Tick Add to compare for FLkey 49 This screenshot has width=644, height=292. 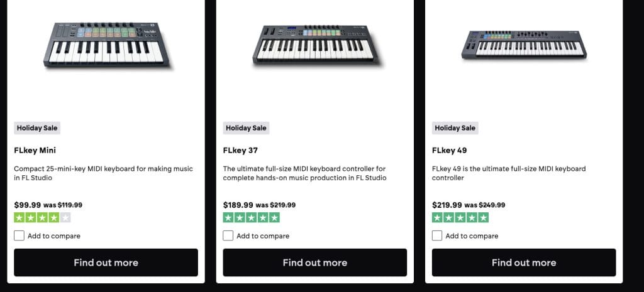click(x=437, y=235)
